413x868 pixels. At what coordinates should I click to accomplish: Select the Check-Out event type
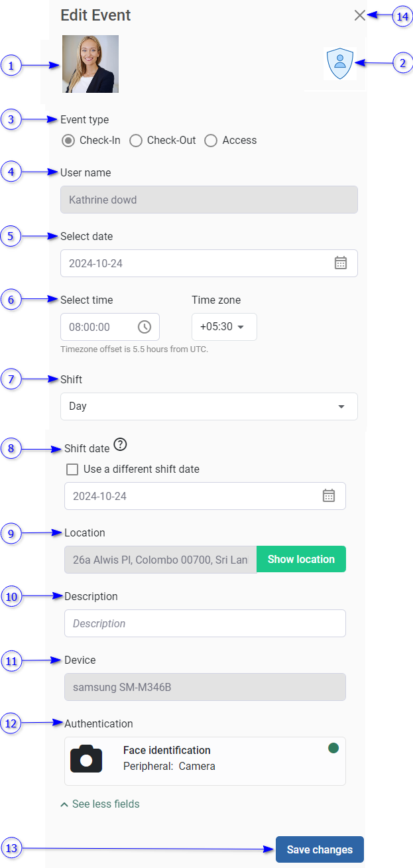pyautogui.click(x=136, y=141)
